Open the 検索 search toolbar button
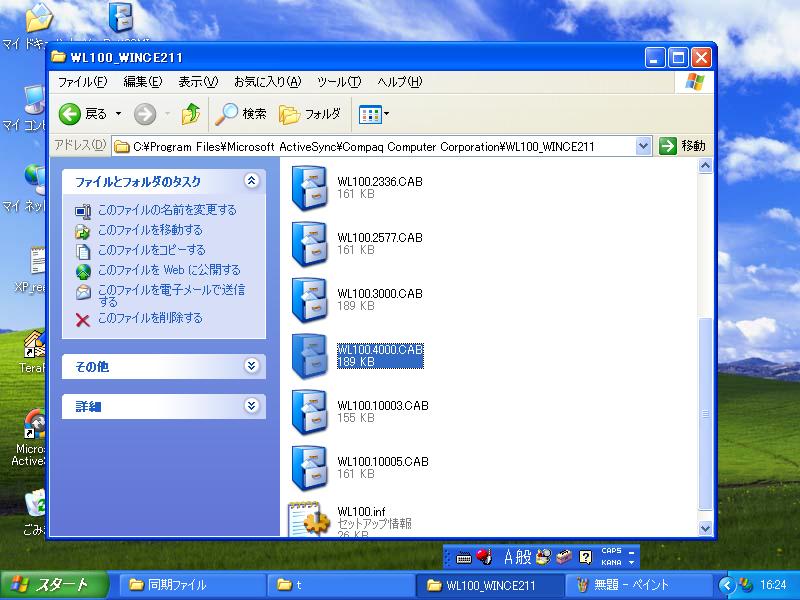 (x=240, y=114)
